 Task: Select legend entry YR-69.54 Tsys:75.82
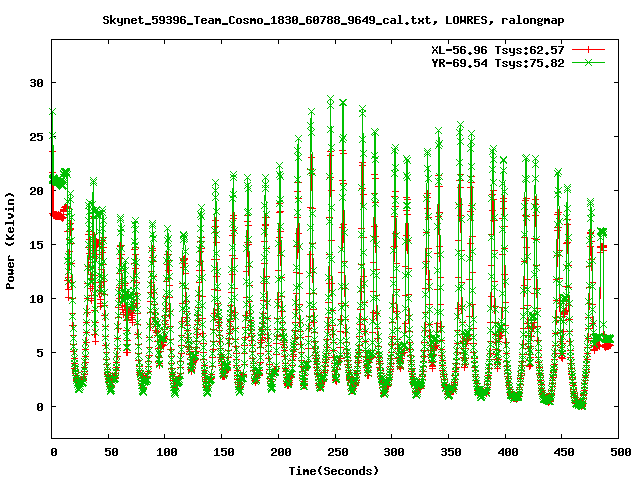498,63
